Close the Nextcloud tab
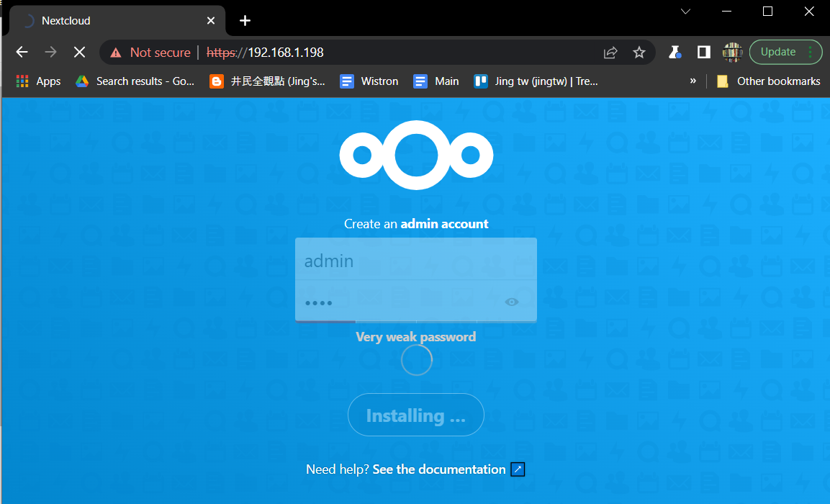The image size is (830, 504). (x=211, y=21)
